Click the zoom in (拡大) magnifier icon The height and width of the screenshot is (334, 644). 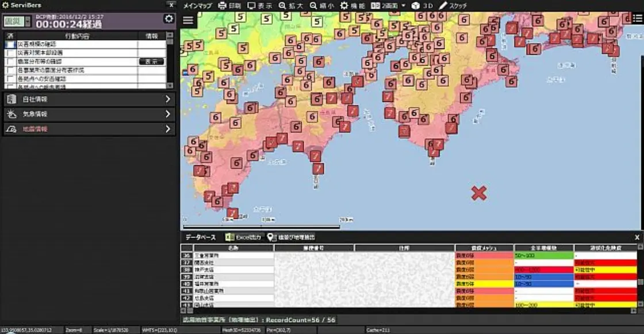[x=282, y=5]
